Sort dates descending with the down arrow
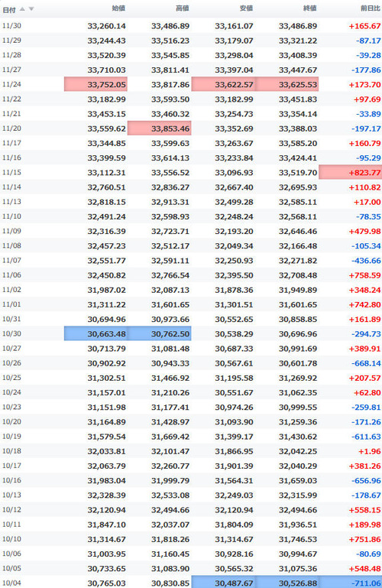The image size is (382, 588). (31, 8)
